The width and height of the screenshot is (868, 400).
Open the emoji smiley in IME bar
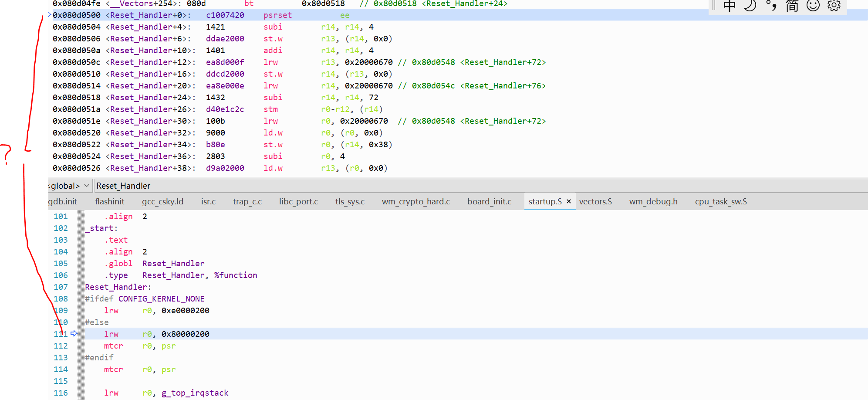coord(813,6)
